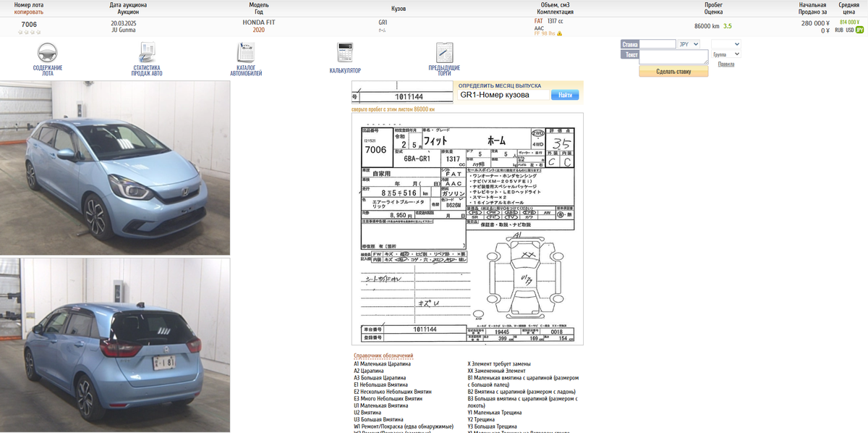Click the body number input field

503,95
